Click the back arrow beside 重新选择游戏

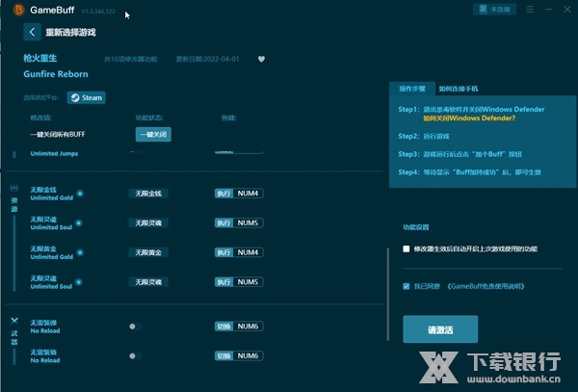pyautogui.click(x=33, y=32)
